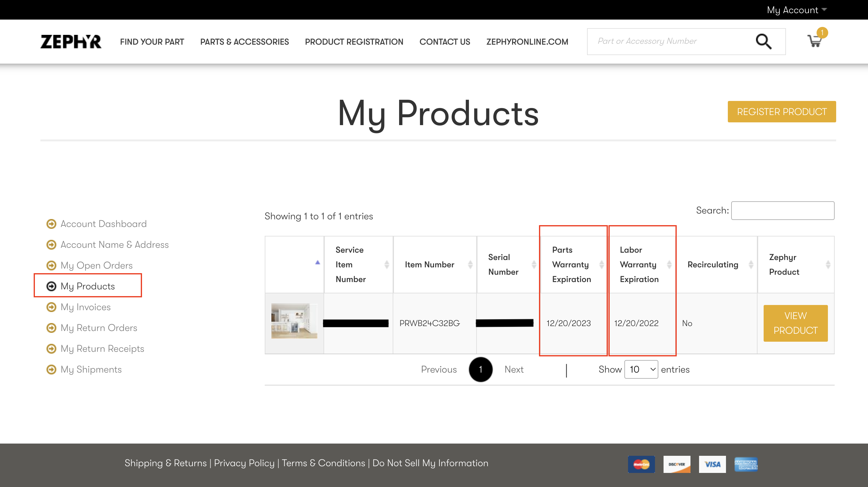Open My Products sidebar link
This screenshot has height=487, width=868.
[88, 286]
